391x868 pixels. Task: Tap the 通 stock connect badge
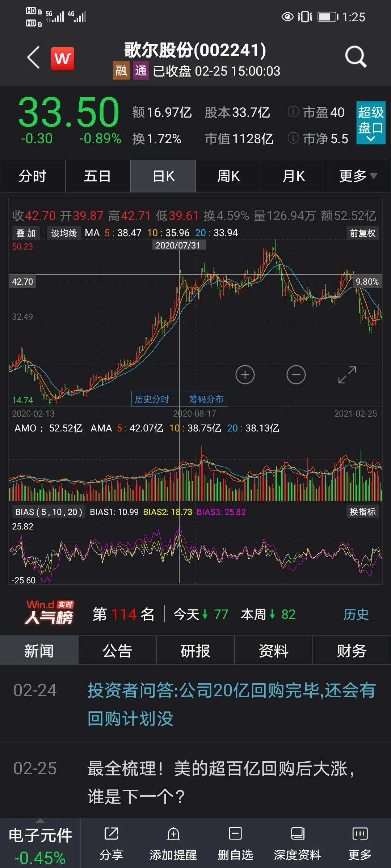tap(141, 71)
